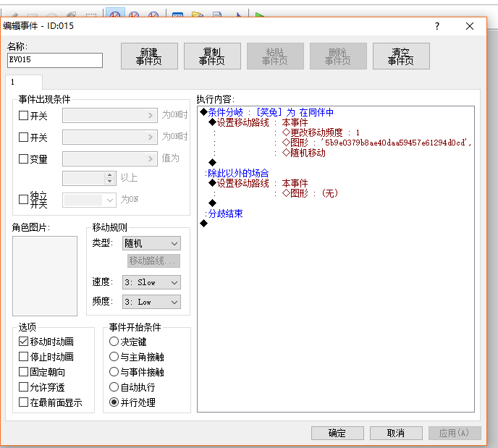The image size is (498, 448).
Task: Open the 速度 dropdown showing 3: Slow
Action: 151,282
